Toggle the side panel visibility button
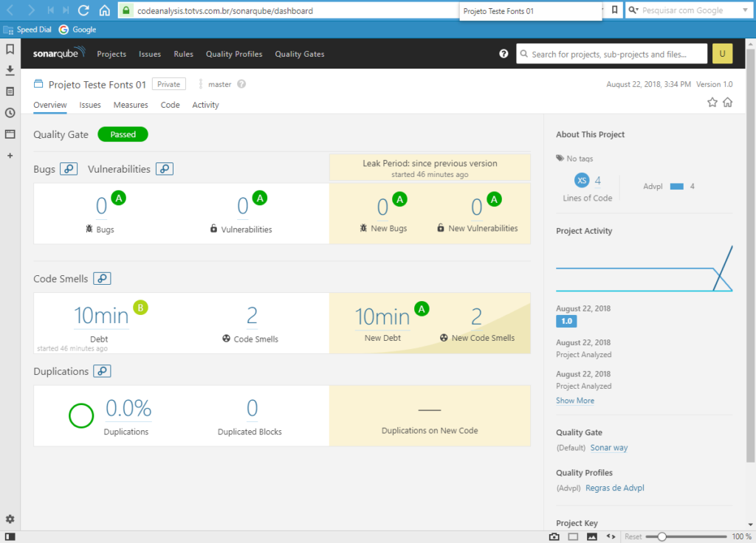 [10, 536]
